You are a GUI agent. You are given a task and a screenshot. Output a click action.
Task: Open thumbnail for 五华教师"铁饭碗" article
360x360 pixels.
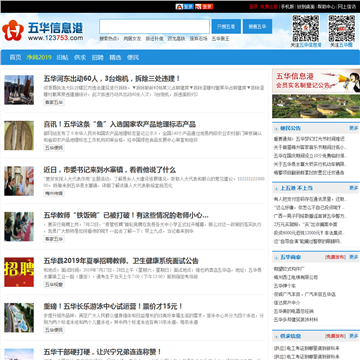point(19,227)
